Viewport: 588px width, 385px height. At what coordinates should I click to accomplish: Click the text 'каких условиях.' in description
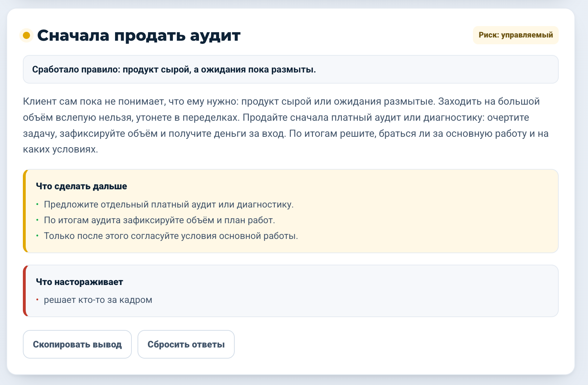[x=60, y=149]
